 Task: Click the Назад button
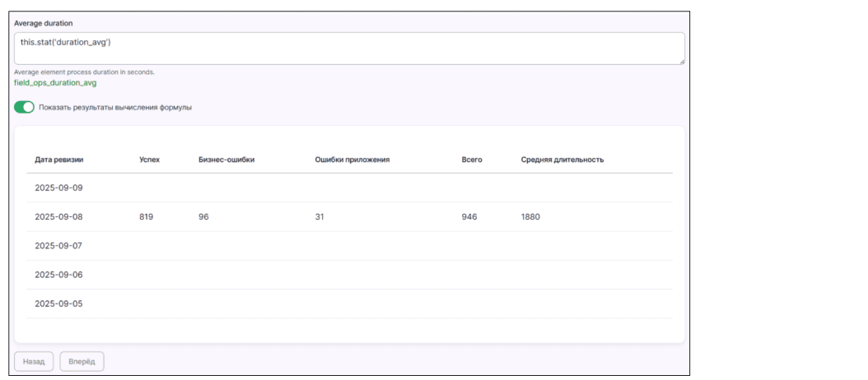click(34, 361)
